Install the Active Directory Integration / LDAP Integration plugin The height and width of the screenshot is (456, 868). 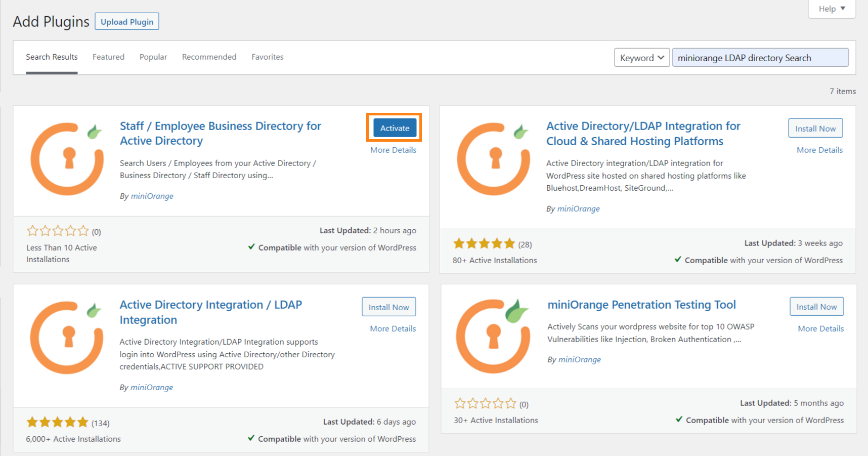pos(388,307)
